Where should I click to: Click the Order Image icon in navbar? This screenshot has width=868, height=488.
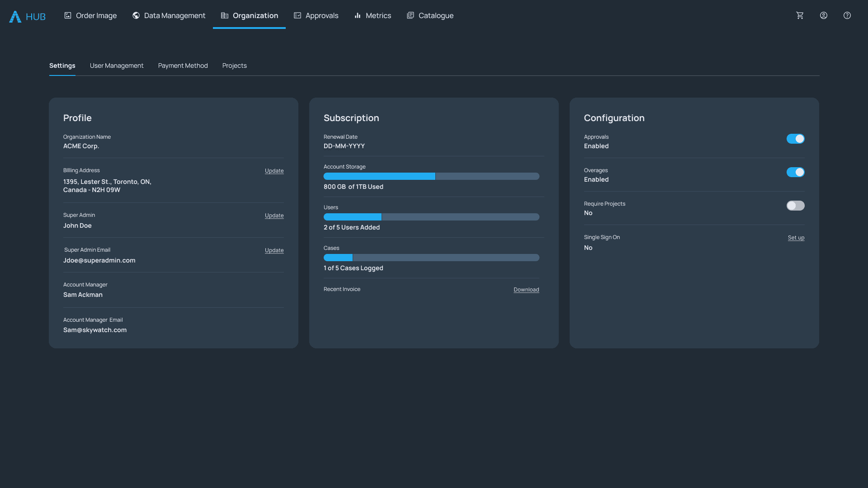[x=68, y=15]
